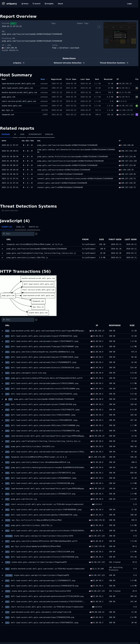Open related report connect.gala.com/send
The width and height of the screenshot is (140, 644).
[x=62, y=183]
